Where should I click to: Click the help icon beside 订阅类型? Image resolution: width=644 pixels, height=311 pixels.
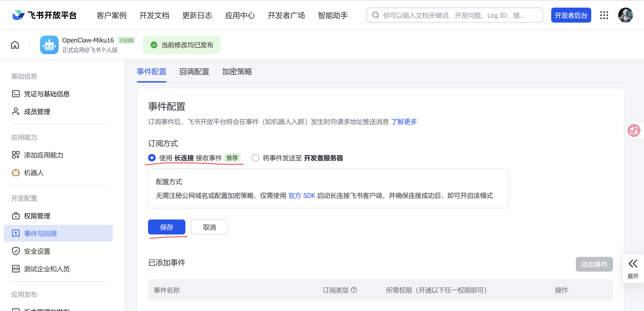pyautogui.click(x=354, y=290)
